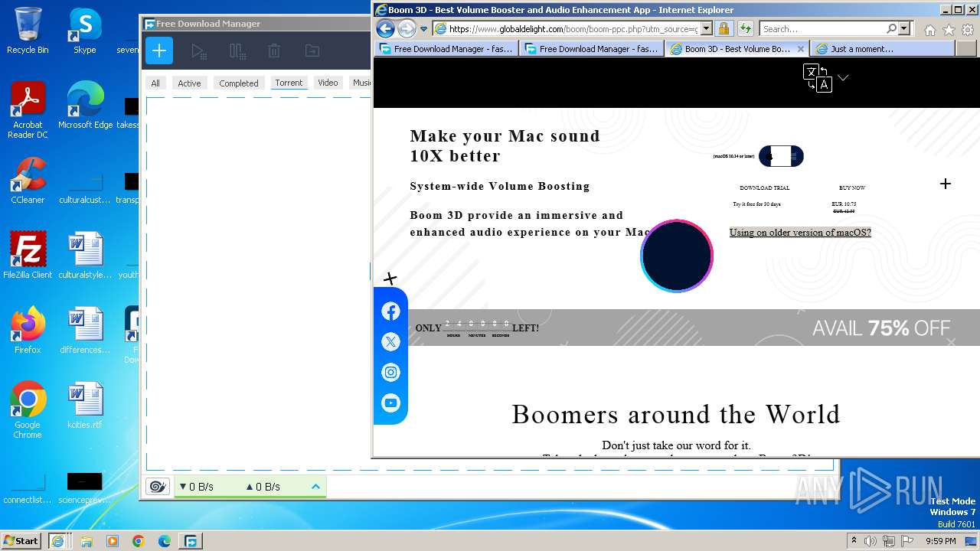Open the address bar autocomplete dropdown
This screenshot has height=551, width=980.
tap(706, 29)
